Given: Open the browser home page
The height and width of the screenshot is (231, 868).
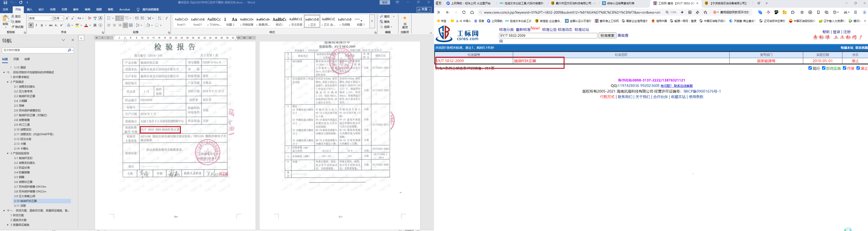Looking at the screenshot, I should (472, 12).
